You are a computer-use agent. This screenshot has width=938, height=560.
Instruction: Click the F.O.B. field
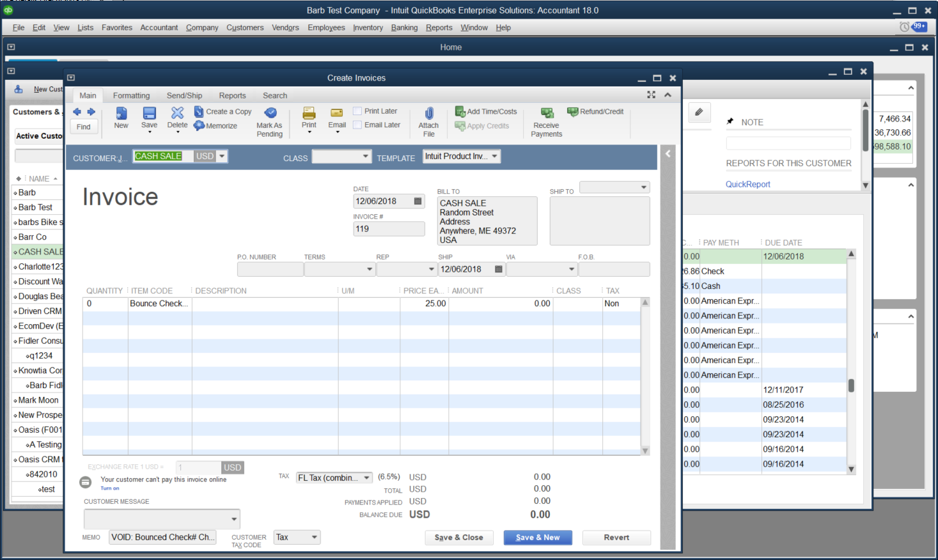pyautogui.click(x=614, y=269)
